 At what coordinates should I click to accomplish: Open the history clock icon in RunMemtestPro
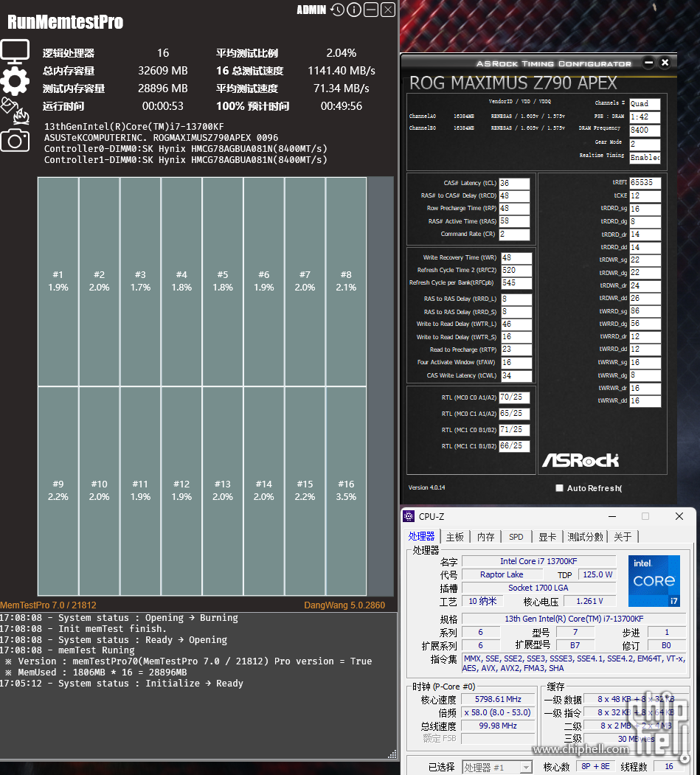338,10
